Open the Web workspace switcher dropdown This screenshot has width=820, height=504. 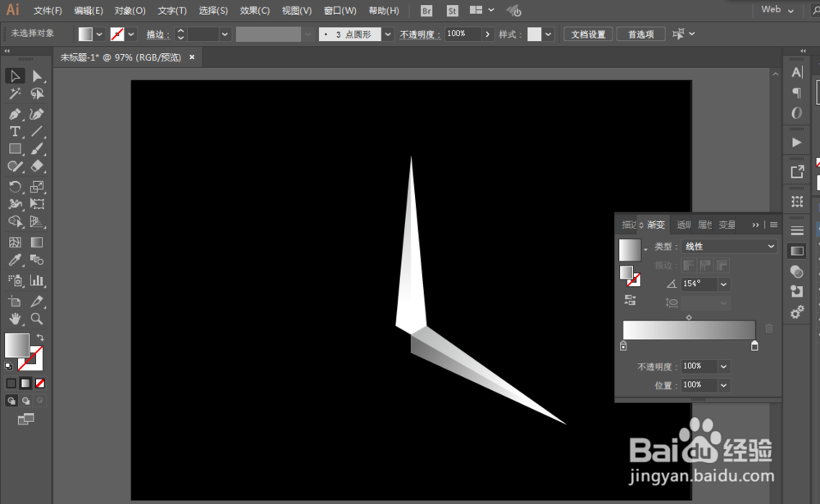click(x=776, y=11)
